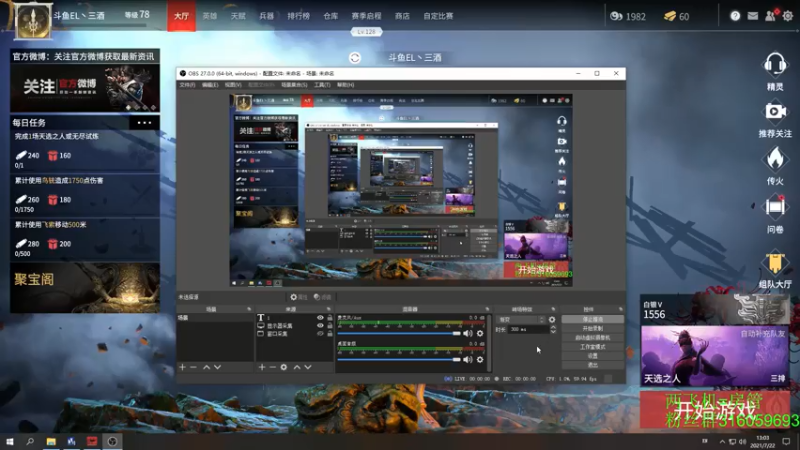Pop out the OBS controls dock

pos(620,309)
